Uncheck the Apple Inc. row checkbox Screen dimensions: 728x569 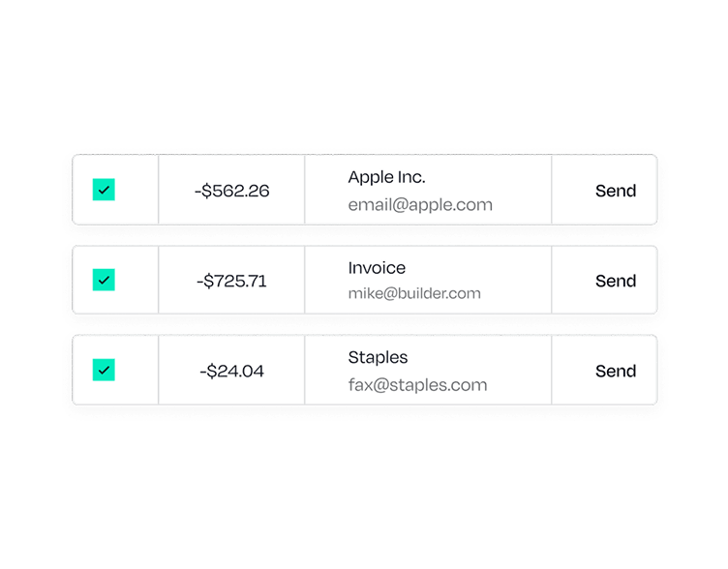(104, 191)
